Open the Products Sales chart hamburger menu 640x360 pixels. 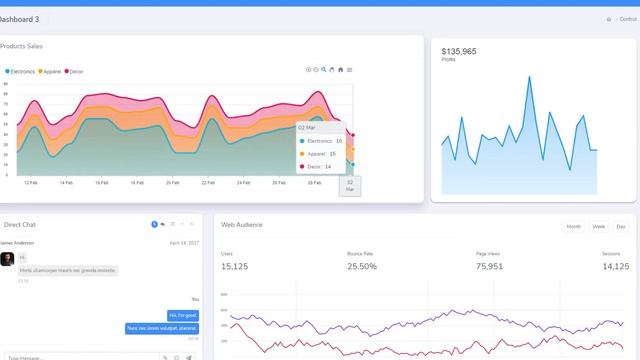pos(349,70)
